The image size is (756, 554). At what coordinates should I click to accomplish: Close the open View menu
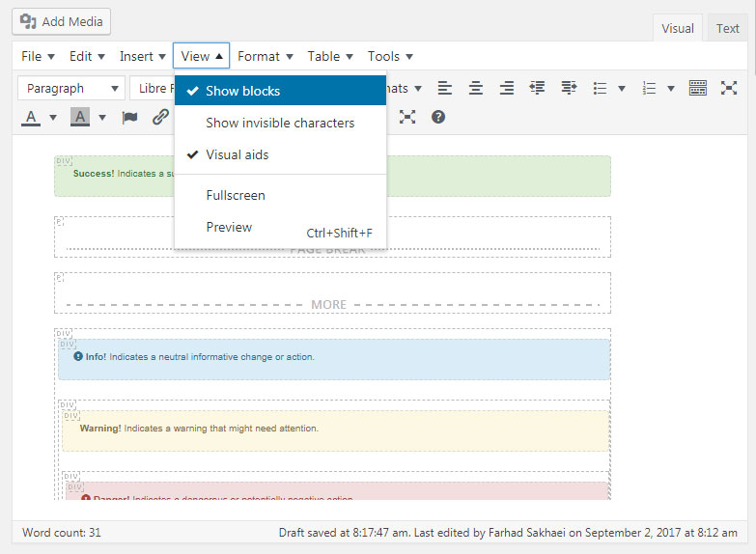[201, 56]
